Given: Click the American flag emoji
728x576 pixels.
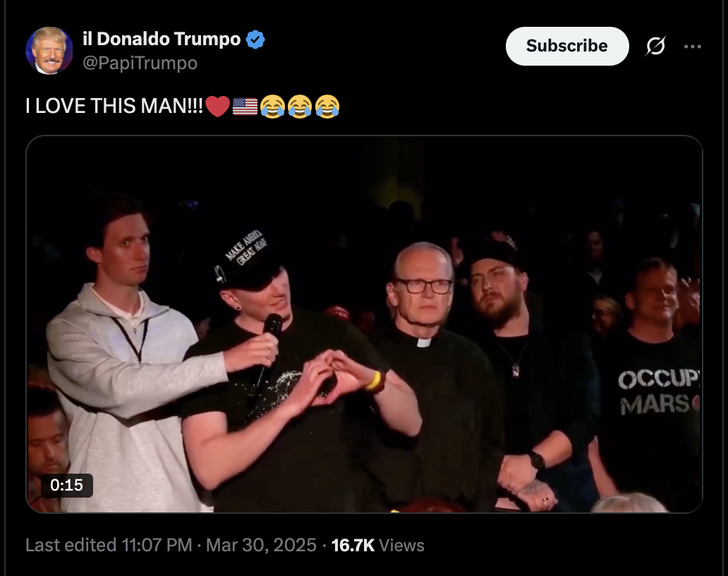Looking at the screenshot, I should tap(245, 107).
